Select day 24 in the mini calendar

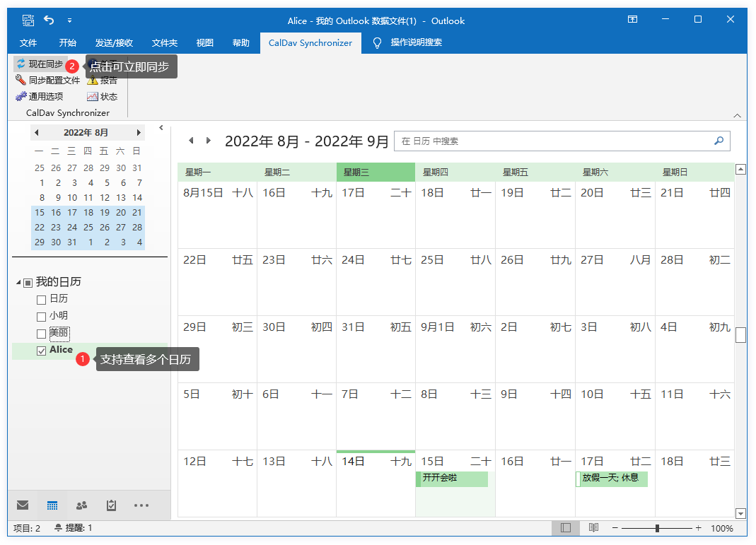[72, 228]
